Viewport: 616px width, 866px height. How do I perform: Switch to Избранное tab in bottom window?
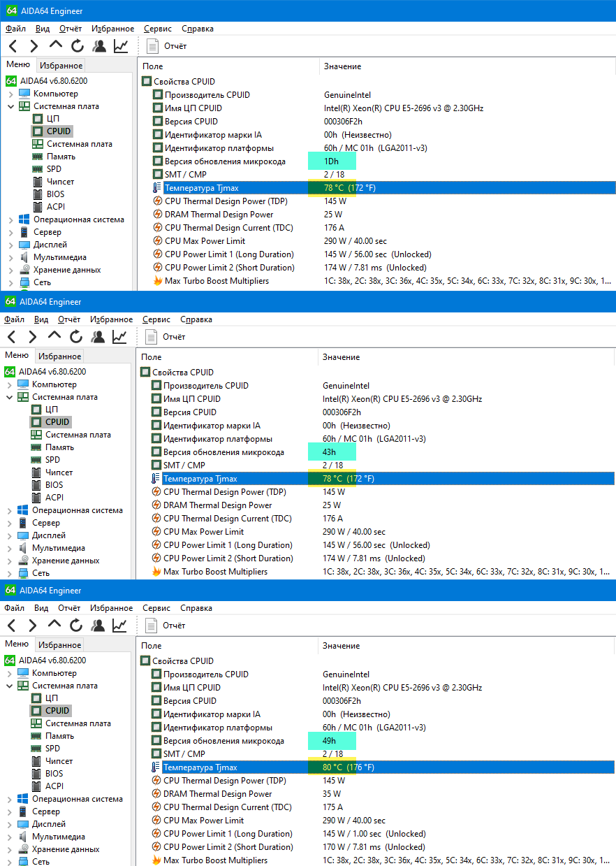[60, 644]
